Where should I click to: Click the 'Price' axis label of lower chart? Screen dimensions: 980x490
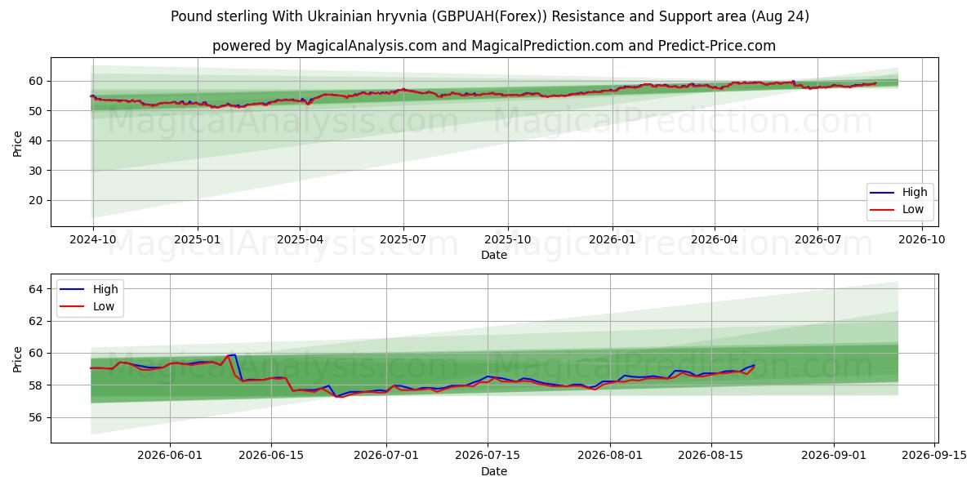click(x=18, y=359)
